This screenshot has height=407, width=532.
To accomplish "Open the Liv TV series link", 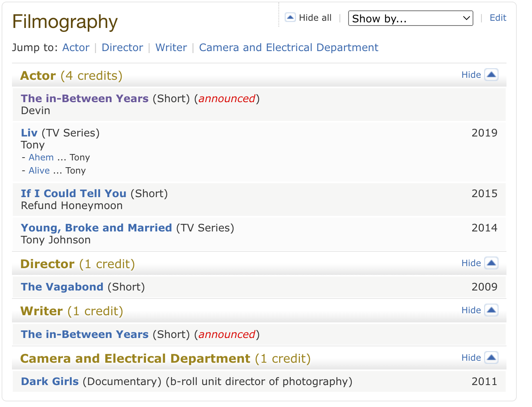I will click(29, 133).
